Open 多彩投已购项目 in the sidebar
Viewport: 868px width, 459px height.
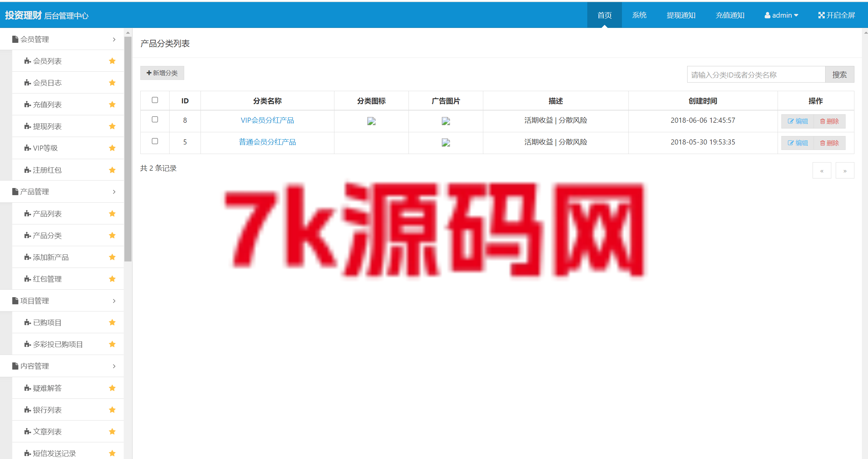[68, 344]
